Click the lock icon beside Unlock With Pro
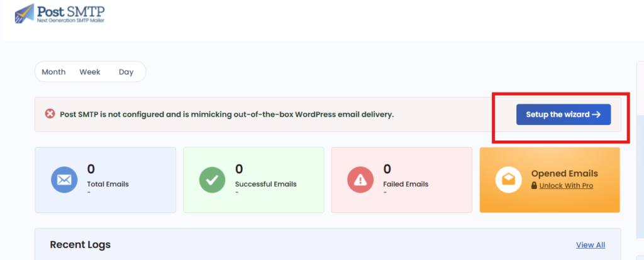Viewport: 644px width, 260px height. point(534,186)
